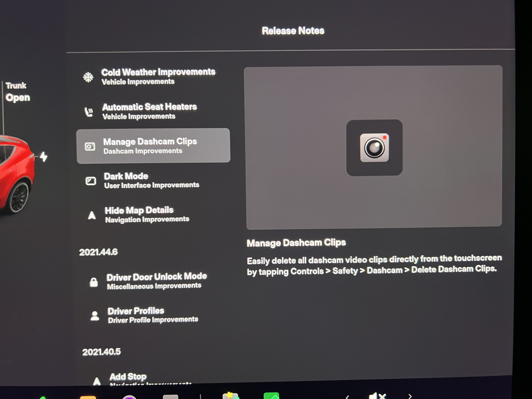Click the Dark Mode screen icon

[91, 181]
